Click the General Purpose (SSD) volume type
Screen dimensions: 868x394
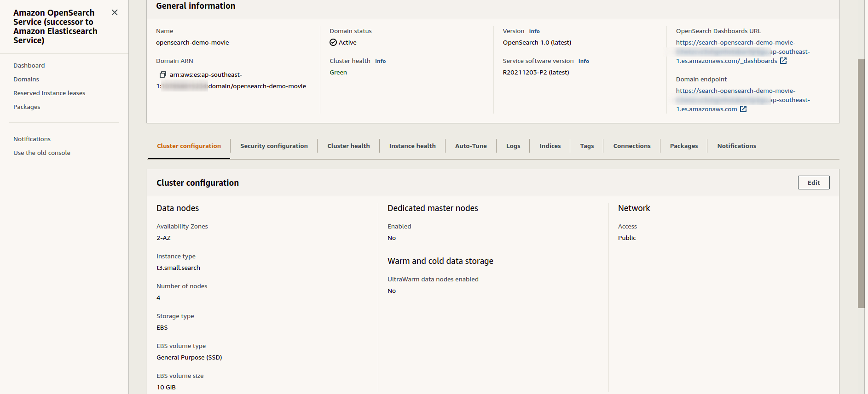tap(189, 357)
